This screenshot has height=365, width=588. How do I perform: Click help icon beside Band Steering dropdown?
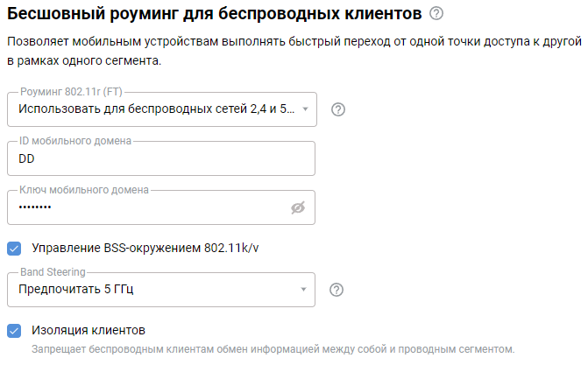(337, 290)
